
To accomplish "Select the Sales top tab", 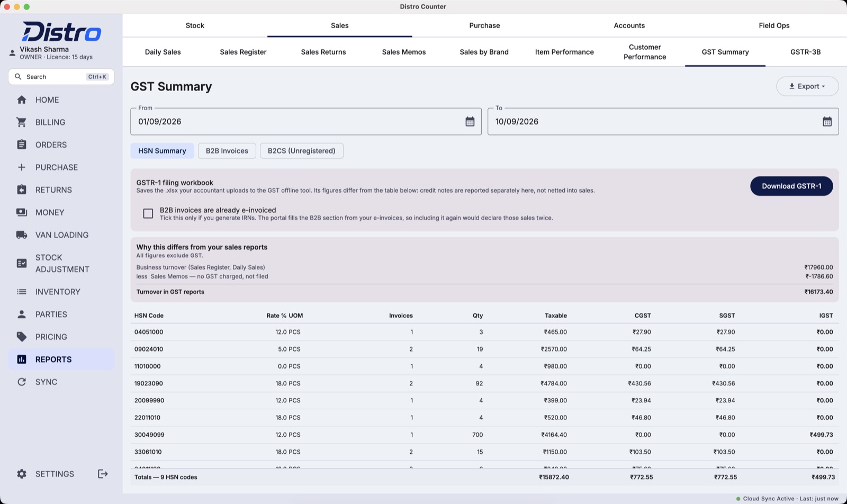I will click(x=340, y=25).
